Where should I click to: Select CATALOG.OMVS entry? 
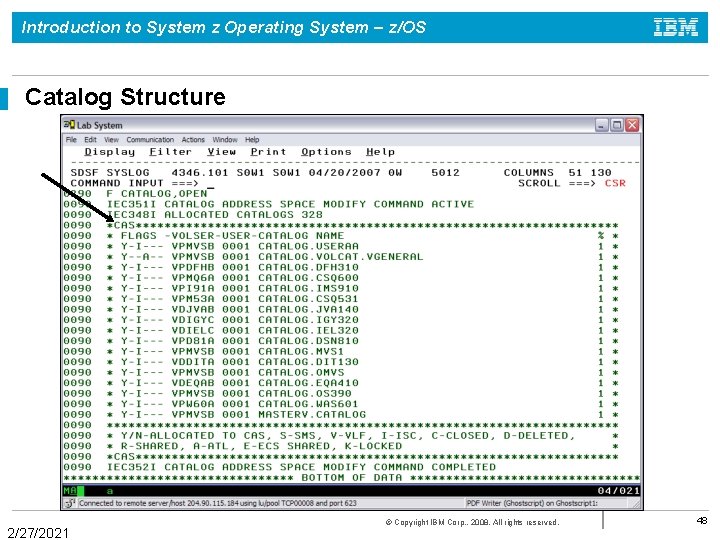click(x=301, y=373)
